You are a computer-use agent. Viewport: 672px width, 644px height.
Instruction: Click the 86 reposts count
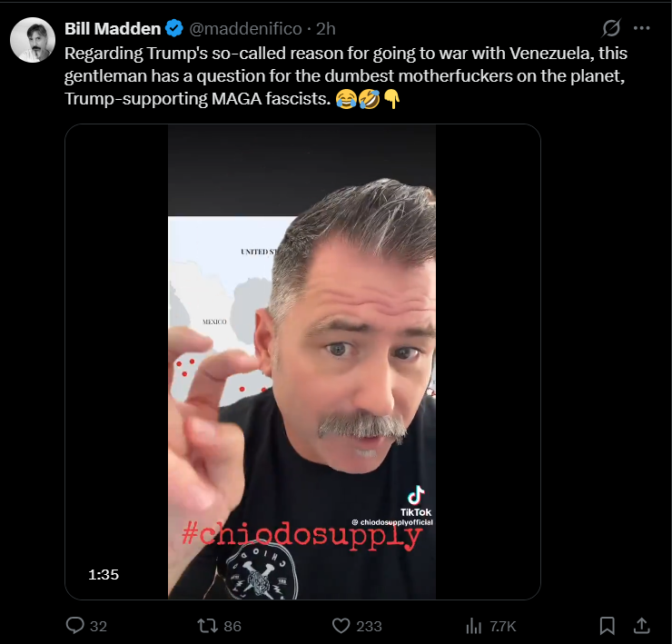232,627
